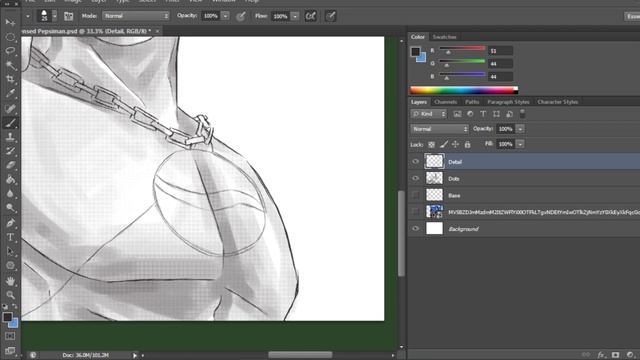Open the brush preset picker arrow
This screenshot has width=640, height=360.
click(54, 16)
